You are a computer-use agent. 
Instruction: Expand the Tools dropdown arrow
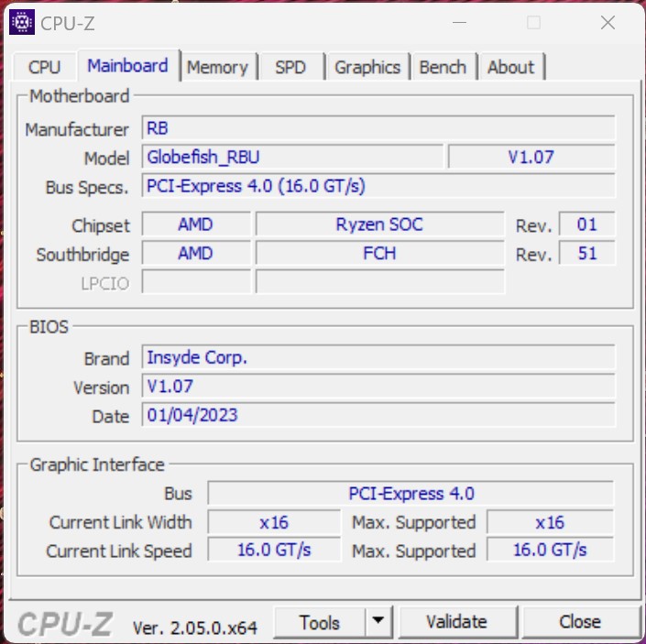click(378, 621)
